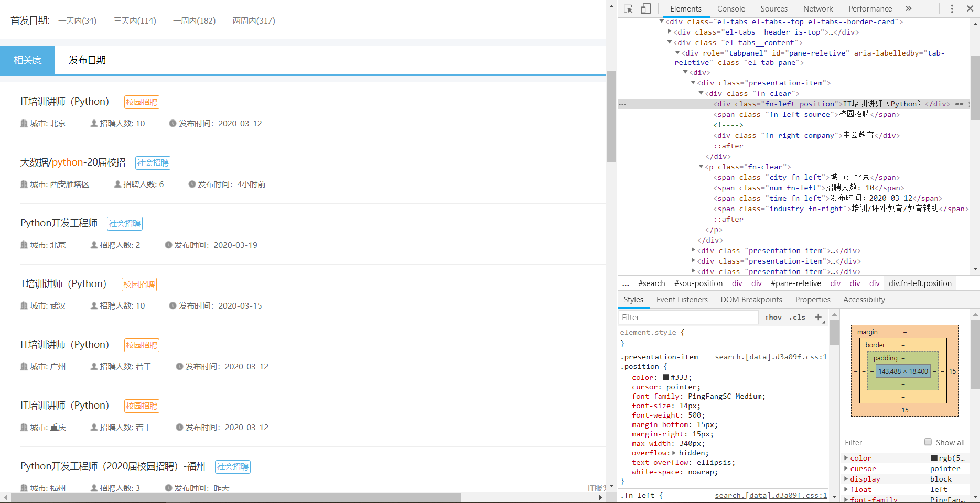Open more DevTools tabs chevron

tap(909, 9)
